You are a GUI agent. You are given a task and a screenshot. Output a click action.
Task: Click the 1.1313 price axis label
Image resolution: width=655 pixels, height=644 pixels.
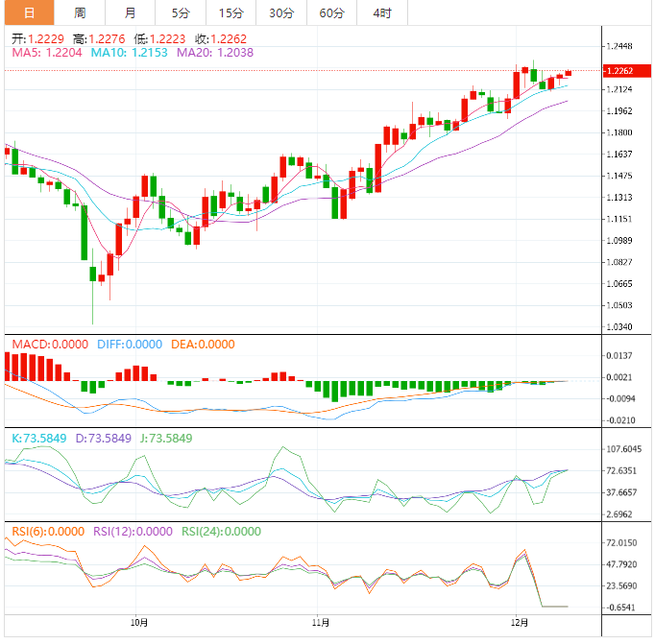coord(619,198)
